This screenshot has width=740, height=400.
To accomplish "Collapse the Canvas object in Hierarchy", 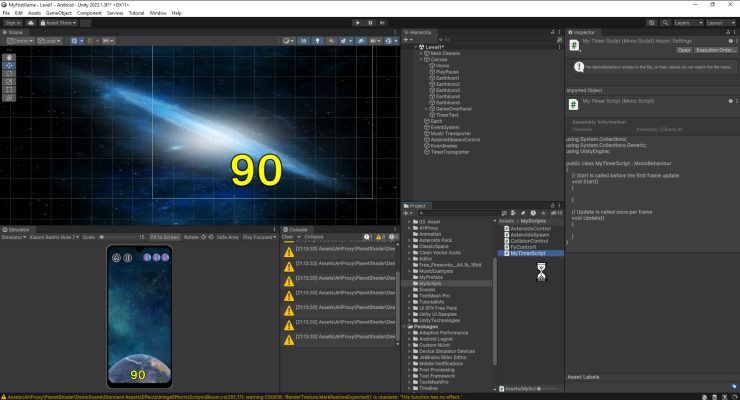I will click(x=422, y=59).
